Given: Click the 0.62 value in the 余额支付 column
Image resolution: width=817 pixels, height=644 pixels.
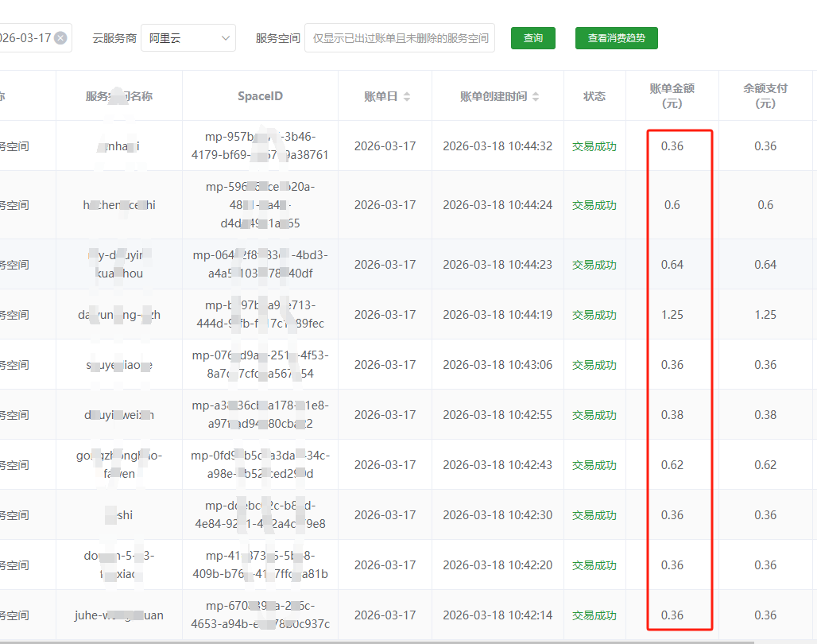Looking at the screenshot, I should (x=765, y=465).
